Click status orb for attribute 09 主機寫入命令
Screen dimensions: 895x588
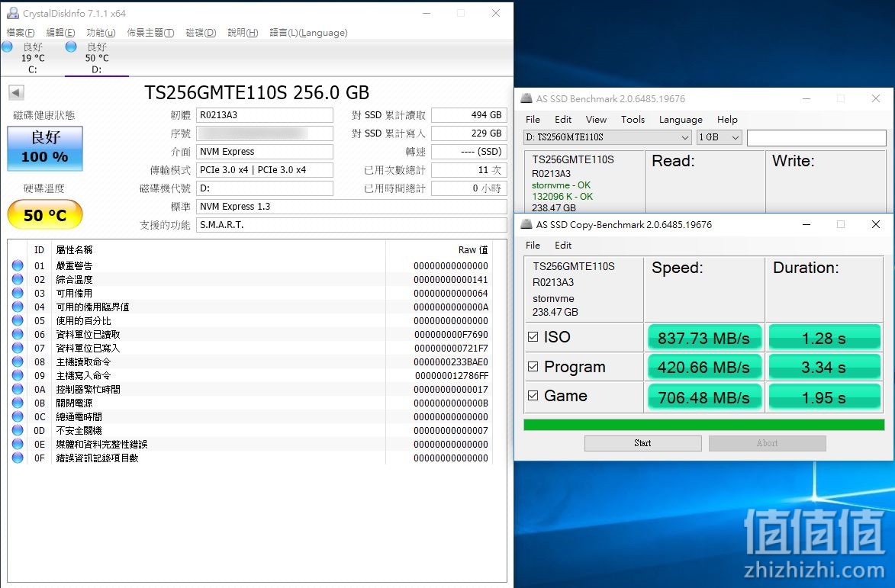18,375
